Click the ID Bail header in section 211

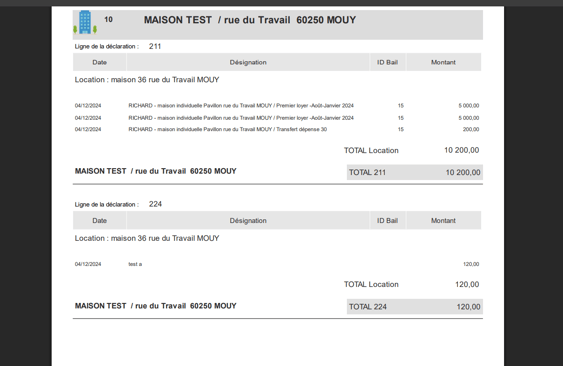pos(387,62)
